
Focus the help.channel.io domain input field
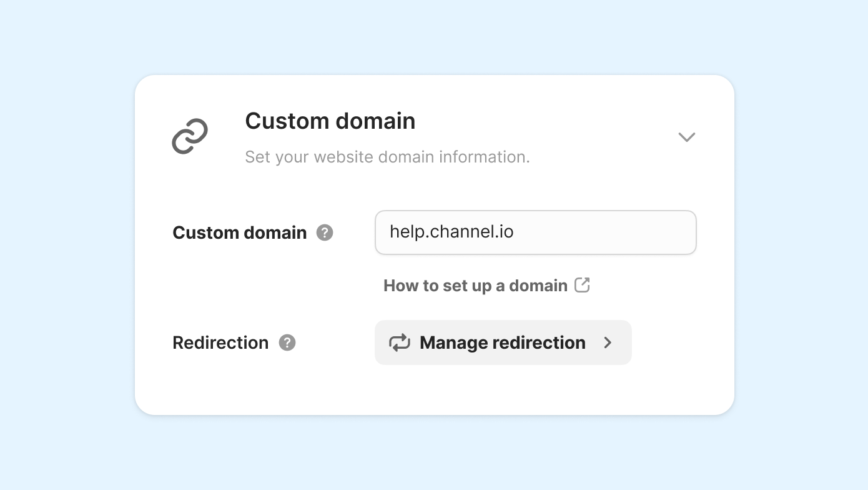coord(535,232)
